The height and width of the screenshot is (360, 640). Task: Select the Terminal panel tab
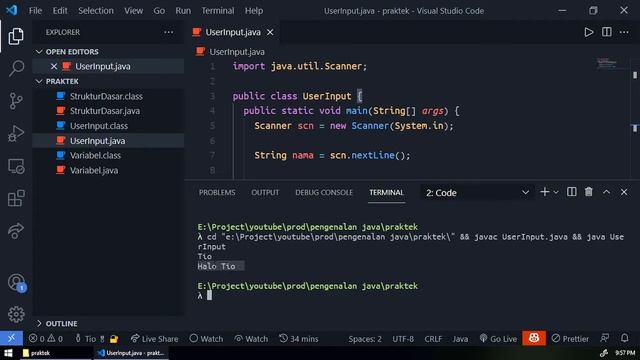point(387,192)
